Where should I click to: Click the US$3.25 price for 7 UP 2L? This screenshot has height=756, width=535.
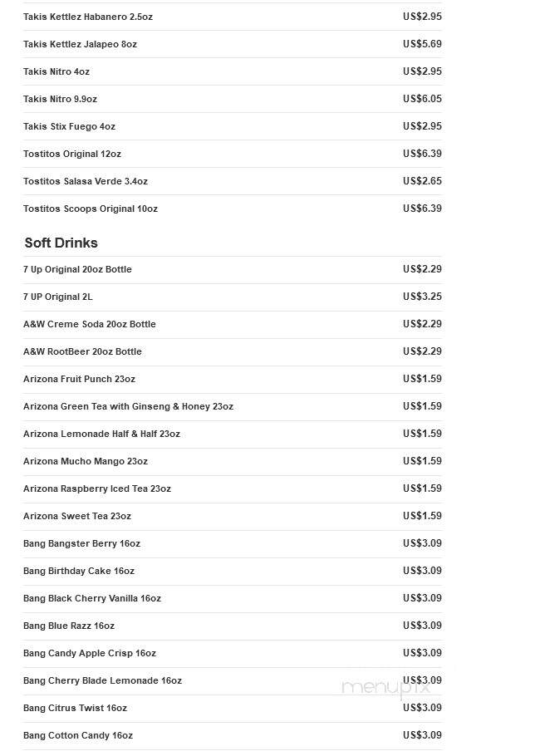(422, 297)
